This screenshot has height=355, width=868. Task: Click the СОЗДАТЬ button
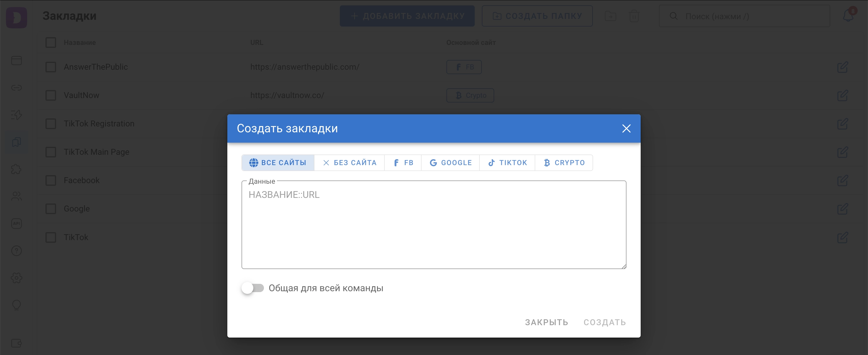[605, 322]
